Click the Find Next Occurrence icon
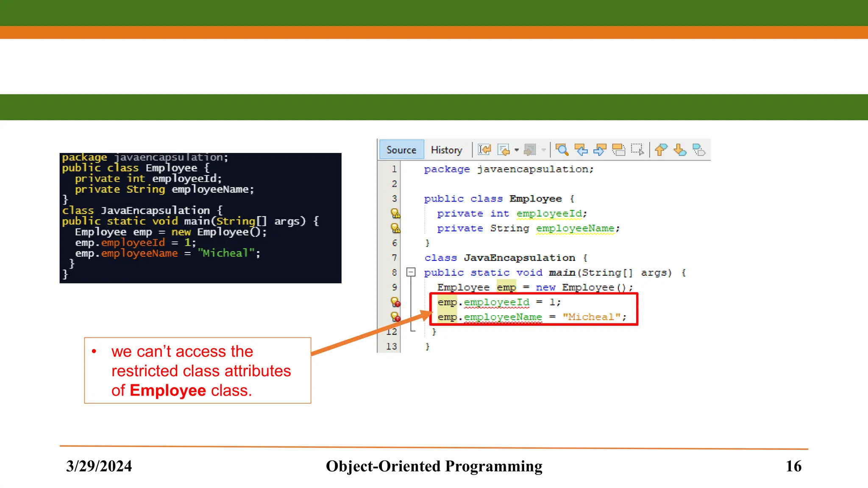 pos(600,150)
